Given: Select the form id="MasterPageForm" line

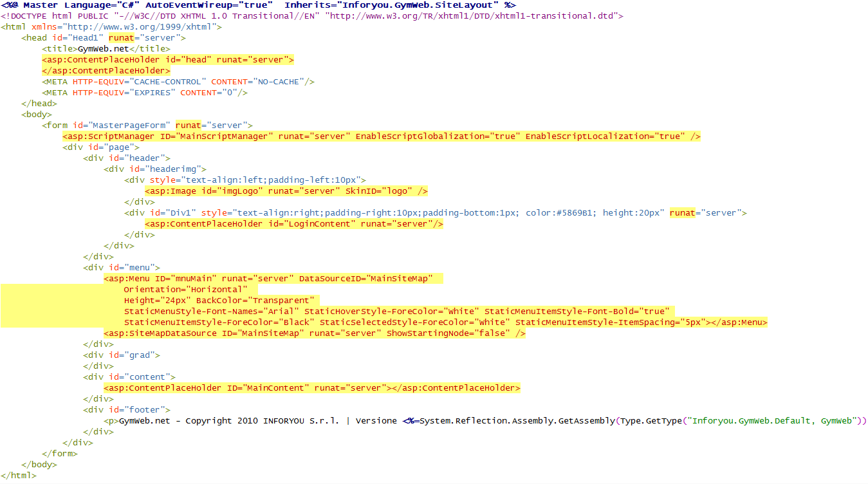Looking at the screenshot, I should tap(147, 125).
